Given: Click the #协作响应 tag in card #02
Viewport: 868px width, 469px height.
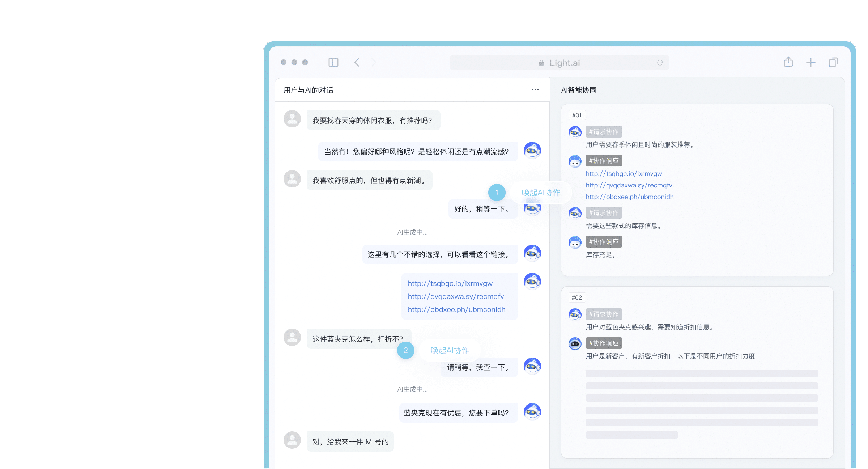Looking at the screenshot, I should click(x=604, y=343).
